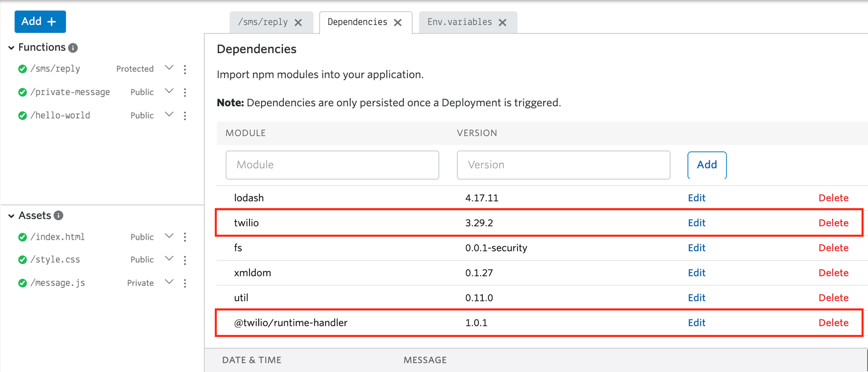Select the xmldom version 0.1.27

pos(479,273)
